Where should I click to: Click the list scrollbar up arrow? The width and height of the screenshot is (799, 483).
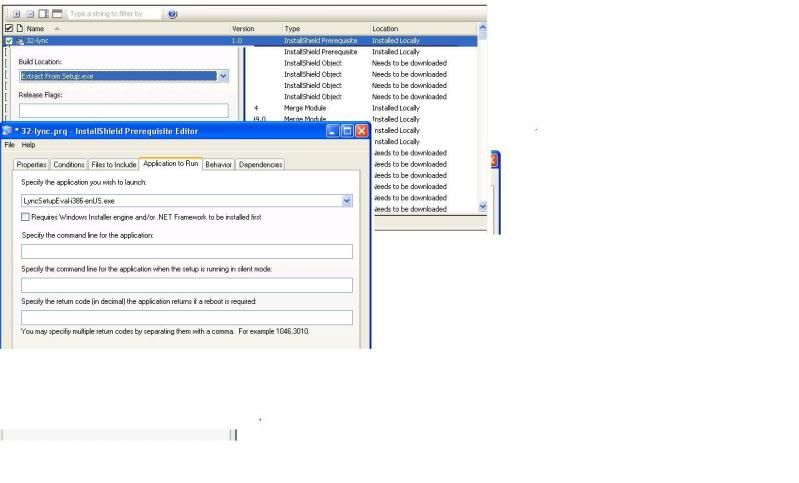point(483,28)
